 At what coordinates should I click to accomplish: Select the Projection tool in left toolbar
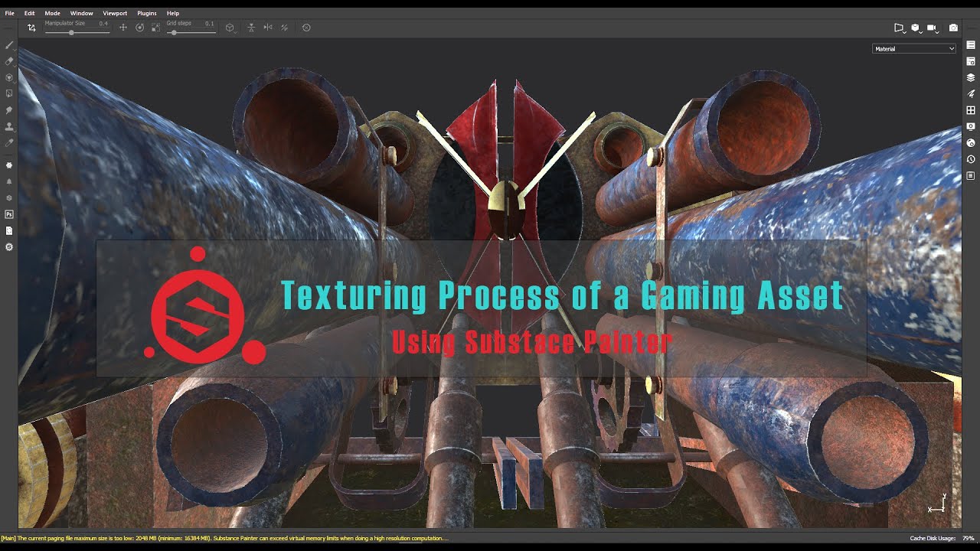point(9,77)
